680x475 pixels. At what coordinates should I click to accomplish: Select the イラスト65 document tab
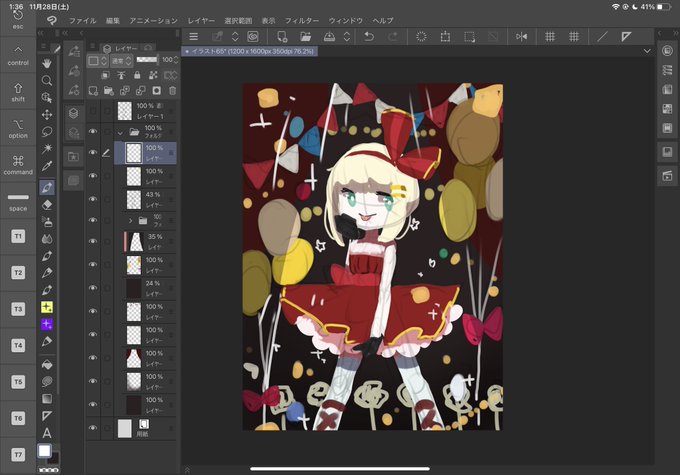249,51
